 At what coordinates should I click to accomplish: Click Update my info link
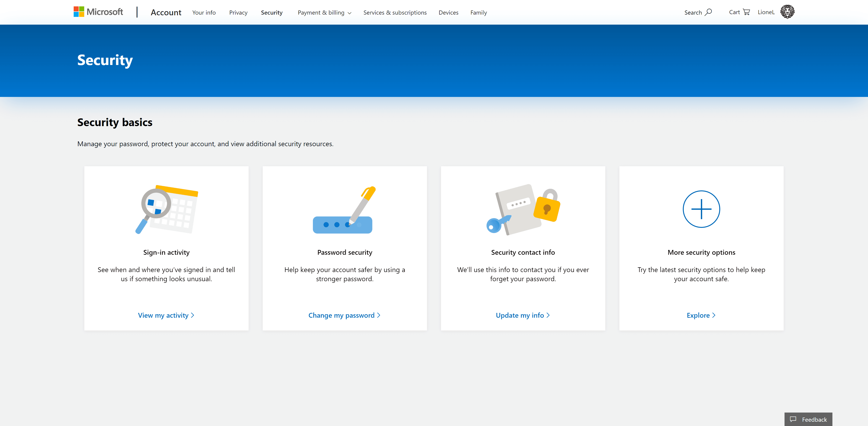tap(522, 315)
